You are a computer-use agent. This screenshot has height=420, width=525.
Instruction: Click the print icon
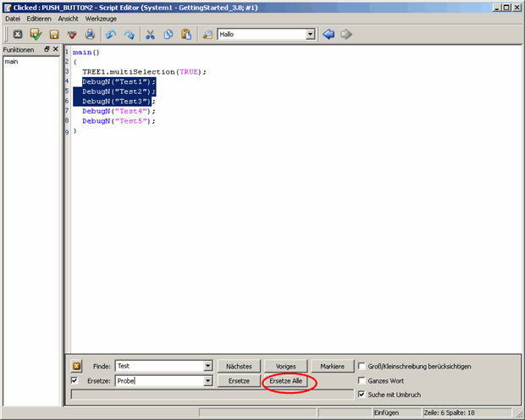[x=90, y=34]
